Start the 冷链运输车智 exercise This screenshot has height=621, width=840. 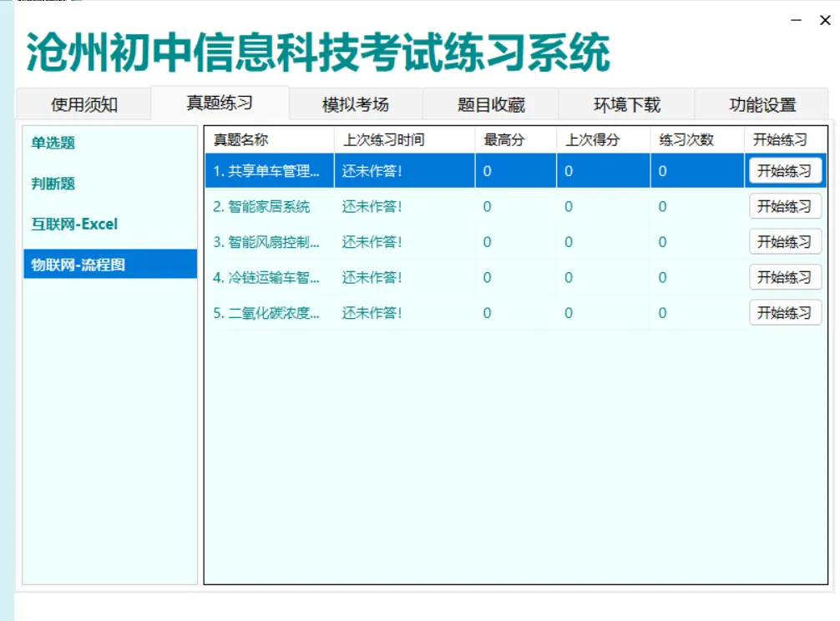coord(785,277)
